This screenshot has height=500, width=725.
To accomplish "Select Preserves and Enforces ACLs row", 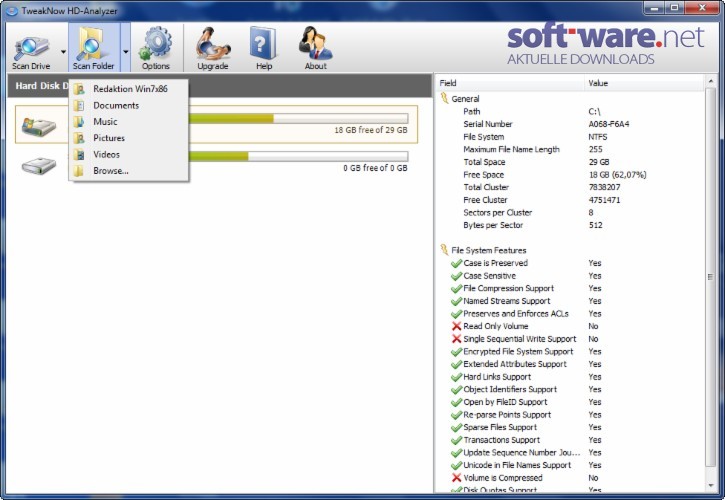I will [x=570, y=314].
